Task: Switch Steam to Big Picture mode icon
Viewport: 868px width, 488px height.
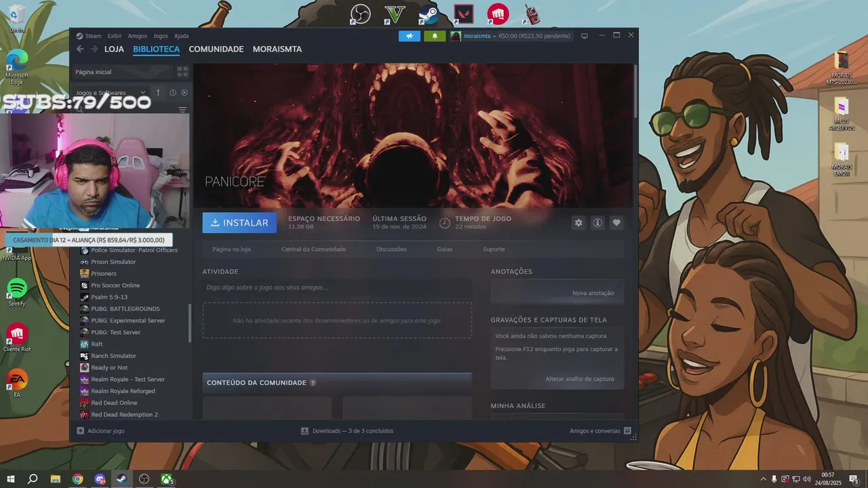Action: pyautogui.click(x=585, y=35)
